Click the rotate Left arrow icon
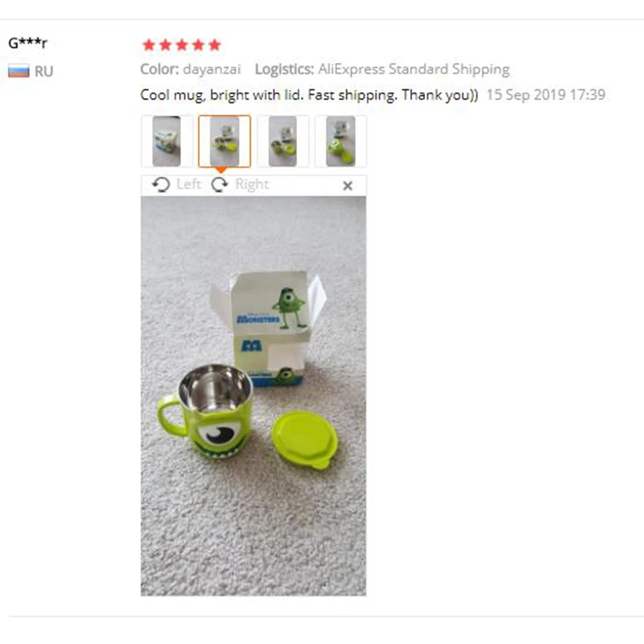This screenshot has width=644, height=644. [161, 185]
